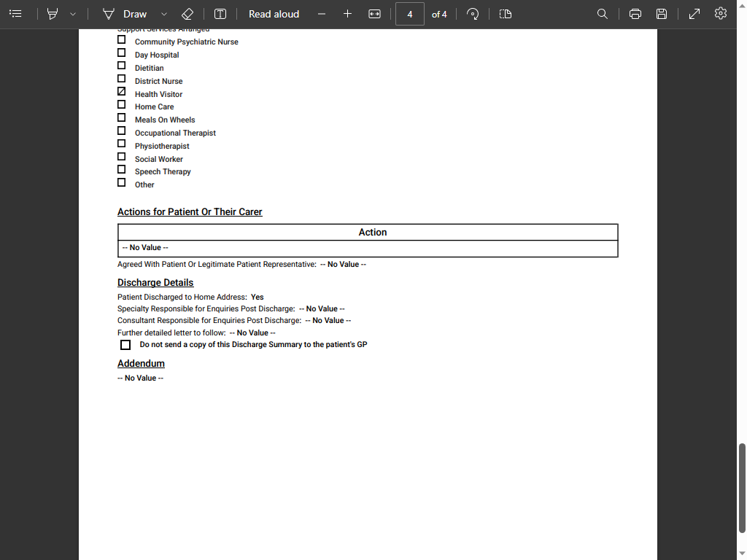Tick the Community Psychiatric Nurse checkbox
The width and height of the screenshot is (747, 560).
(x=122, y=39)
